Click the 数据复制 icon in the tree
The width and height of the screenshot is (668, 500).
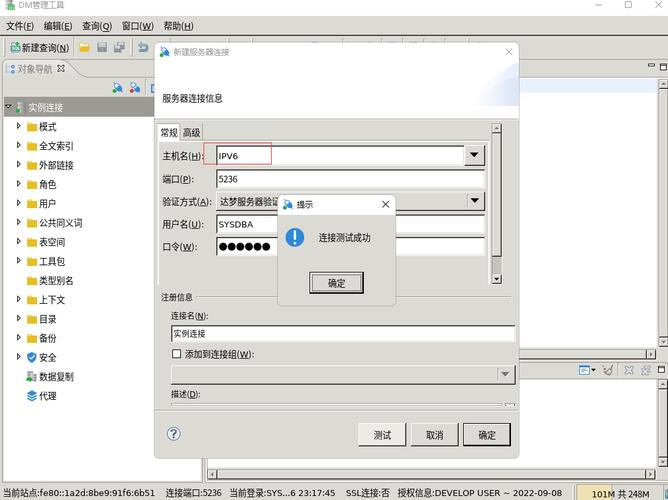32,376
